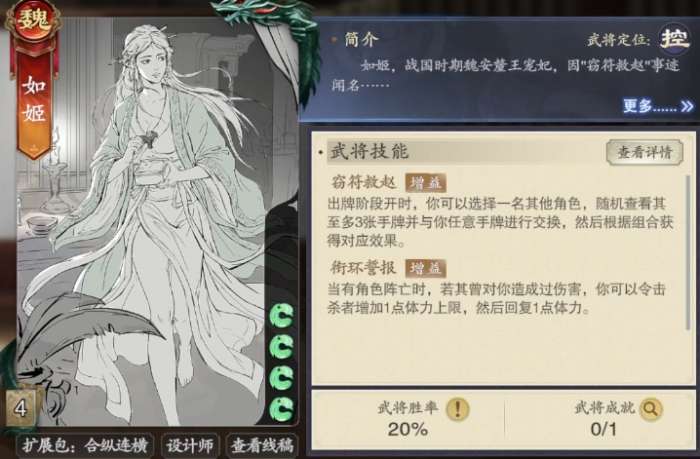700x459 pixels.
Task: Select the 查看线稿 option
Action: click(x=262, y=445)
